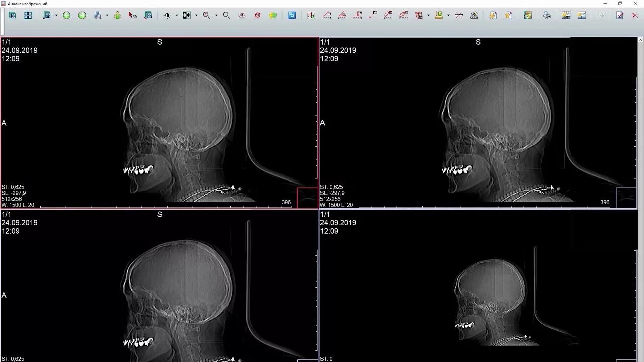Viewport: 644px width, 362px height.
Task: Open the theater masks icon
Action: coord(273,15)
